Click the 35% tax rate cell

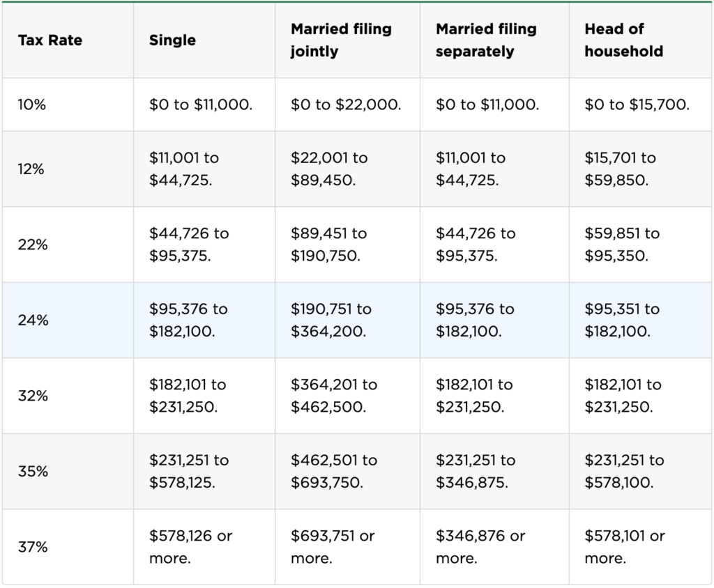pyautogui.click(x=33, y=472)
